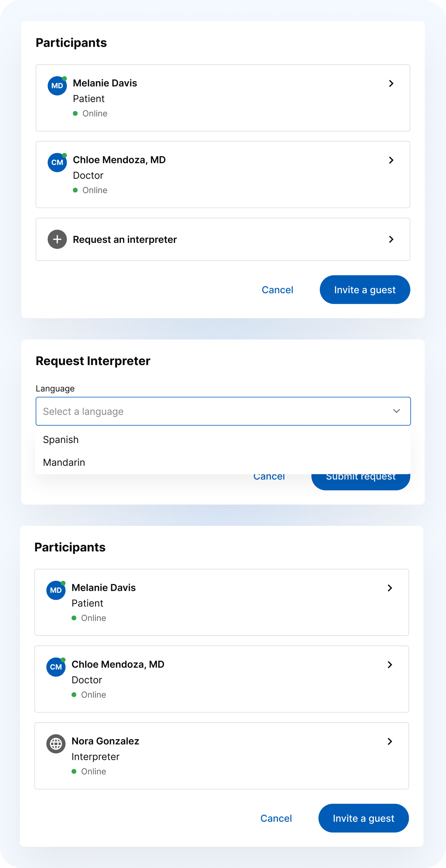Expand Nora Gonzalez's details with the chevron
The image size is (446, 868).
point(390,741)
